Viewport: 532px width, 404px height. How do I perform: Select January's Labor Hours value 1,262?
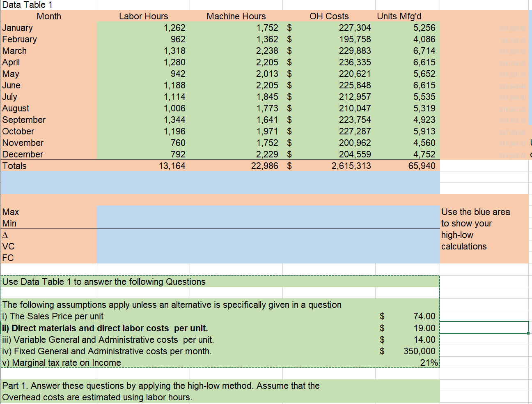pyautogui.click(x=172, y=28)
